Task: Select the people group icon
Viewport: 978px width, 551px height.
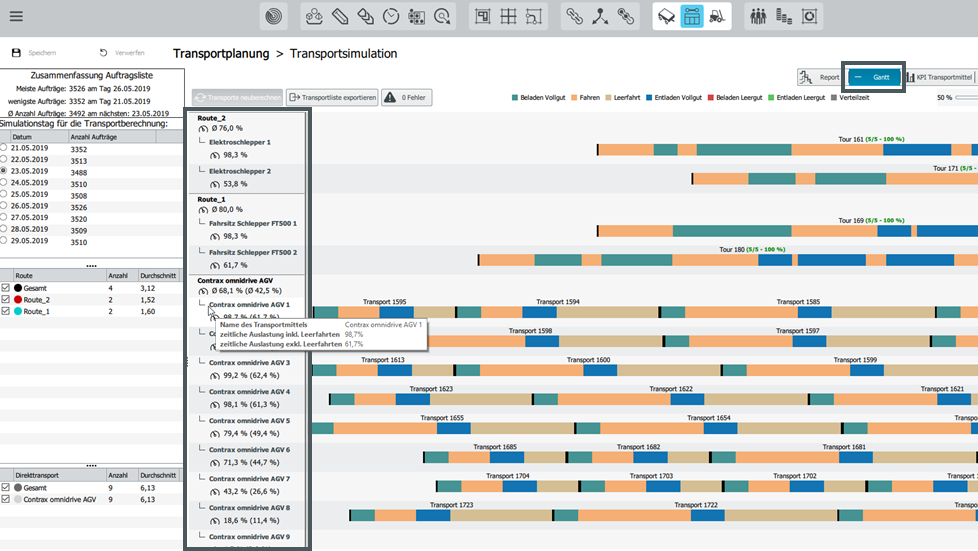Action: (758, 17)
